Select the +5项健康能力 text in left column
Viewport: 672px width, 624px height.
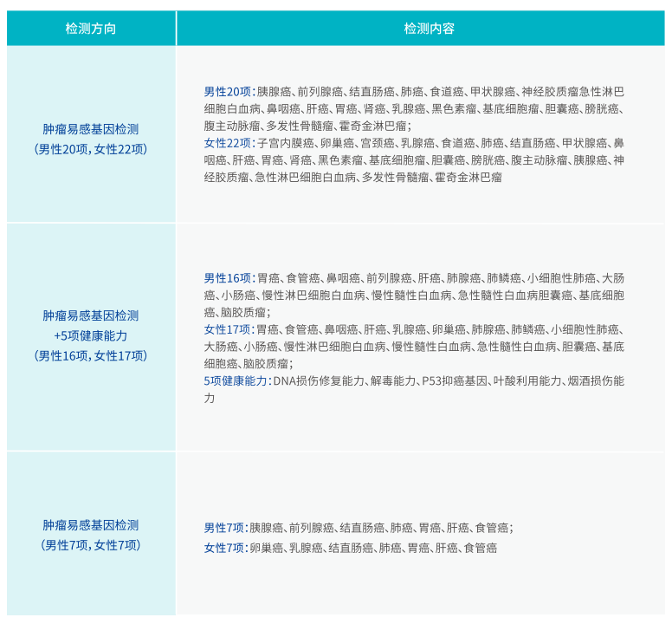pos(91,335)
